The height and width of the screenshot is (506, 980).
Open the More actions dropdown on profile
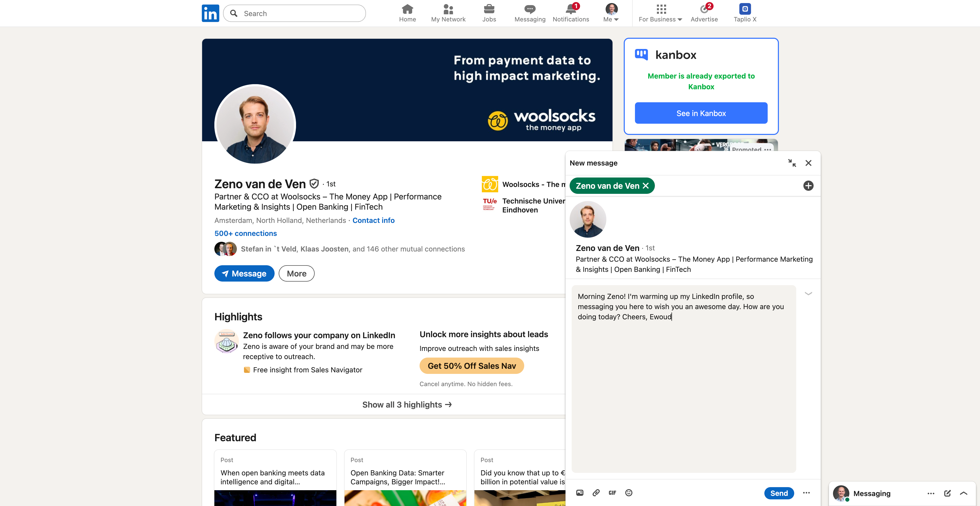(296, 273)
